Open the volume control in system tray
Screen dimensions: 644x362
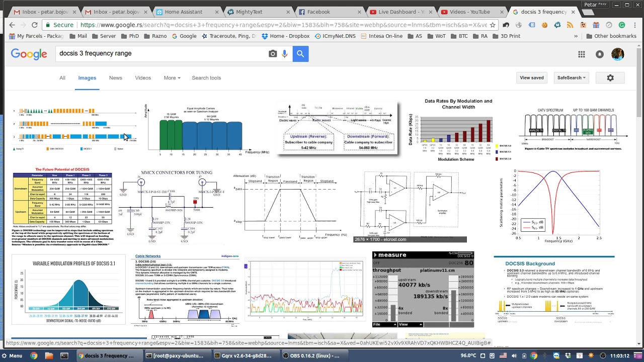pyautogui.click(x=514, y=355)
